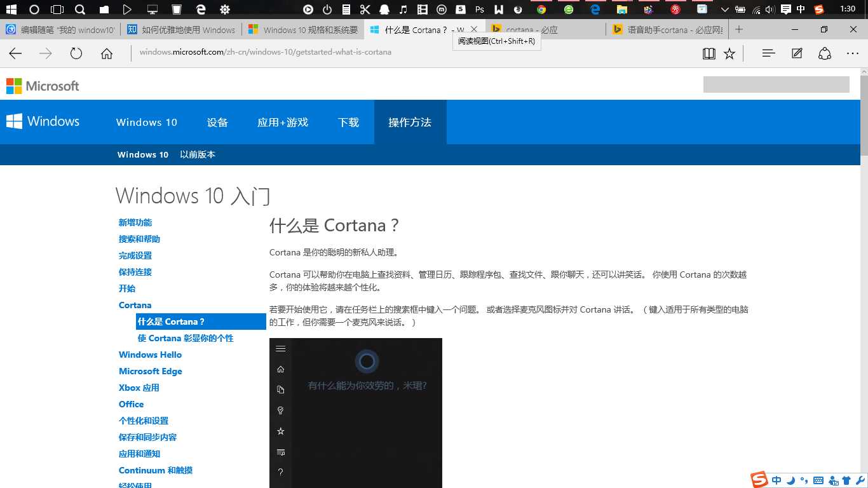Open Task View on taskbar
This screenshot has height=488, width=868.
57,10
